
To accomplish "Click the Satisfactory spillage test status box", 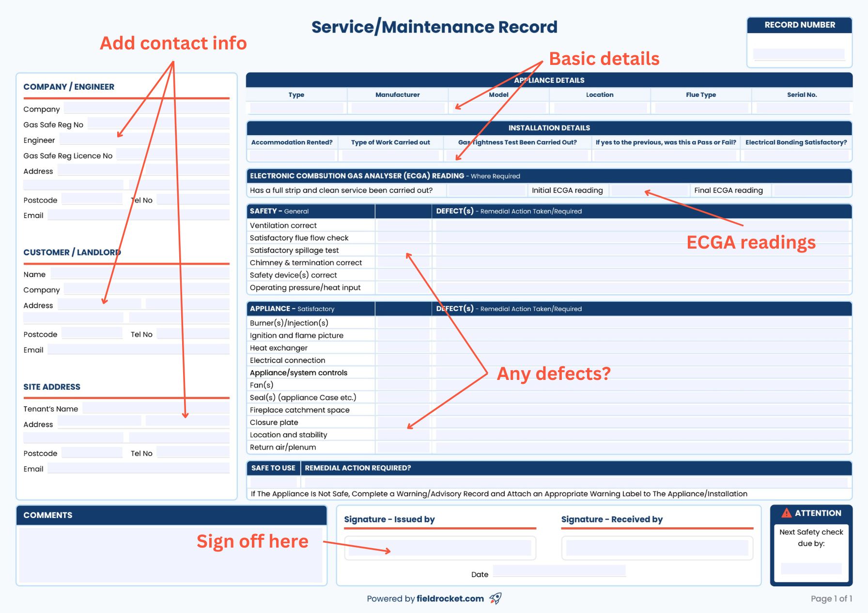I will click(403, 250).
